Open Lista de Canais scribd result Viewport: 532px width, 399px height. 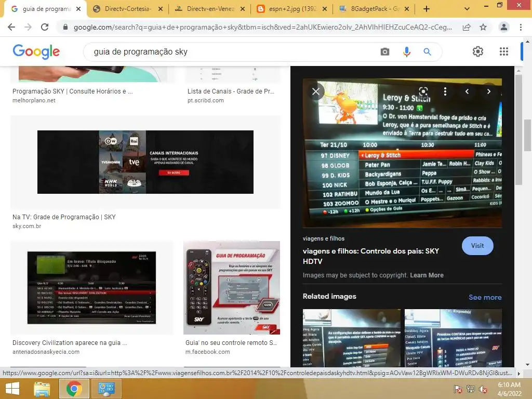pyautogui.click(x=231, y=91)
